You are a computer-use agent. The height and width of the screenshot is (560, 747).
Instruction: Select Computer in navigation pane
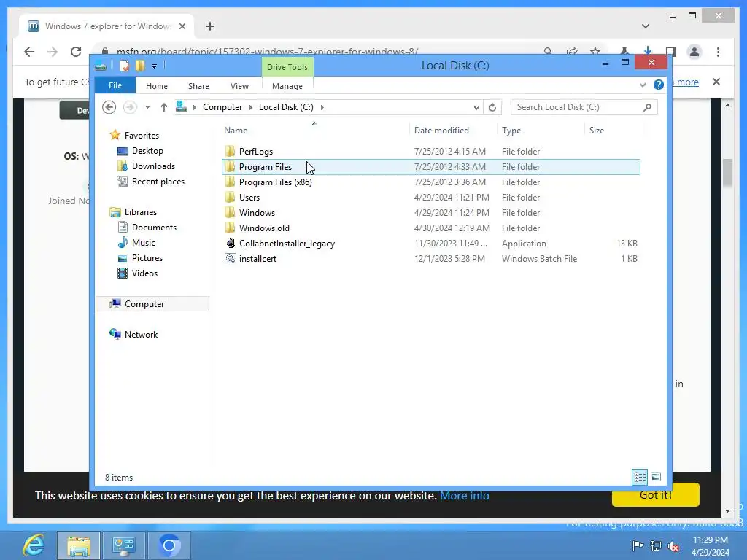pyautogui.click(x=144, y=304)
